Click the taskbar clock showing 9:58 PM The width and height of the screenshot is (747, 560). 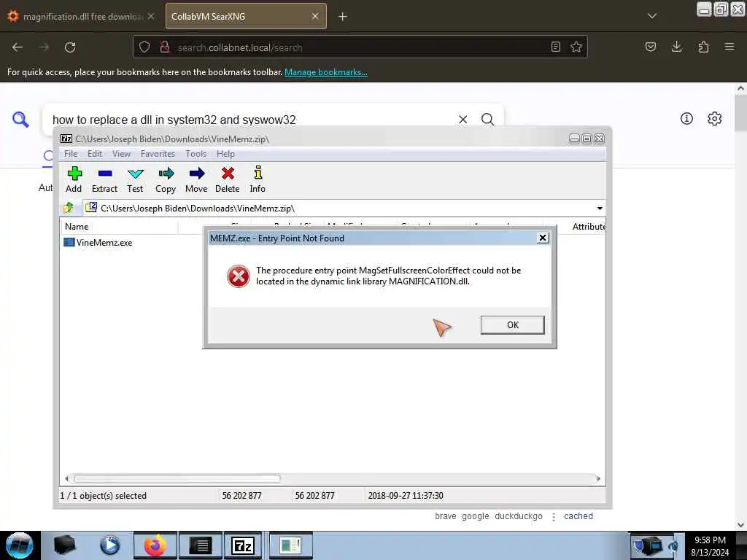pos(710,545)
